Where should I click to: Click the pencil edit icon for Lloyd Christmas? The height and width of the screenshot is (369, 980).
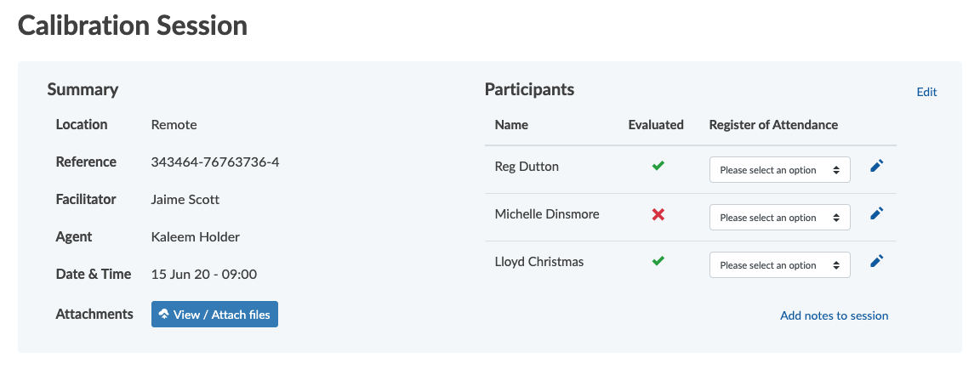[x=877, y=261]
